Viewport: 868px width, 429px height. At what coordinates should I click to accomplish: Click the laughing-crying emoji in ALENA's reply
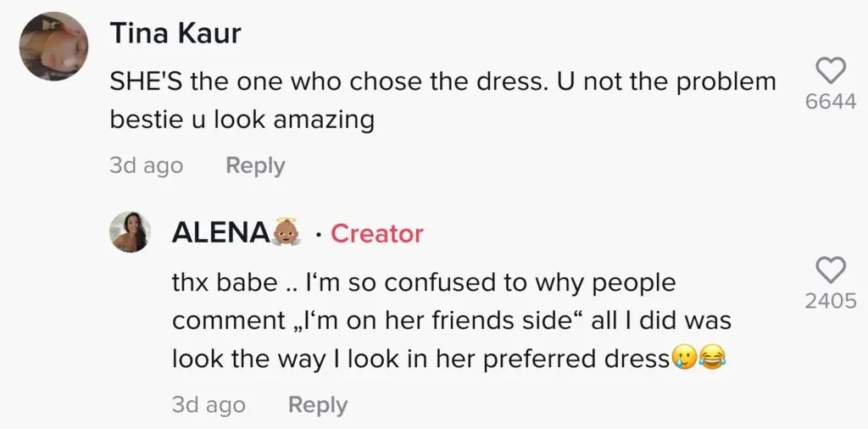point(713,359)
